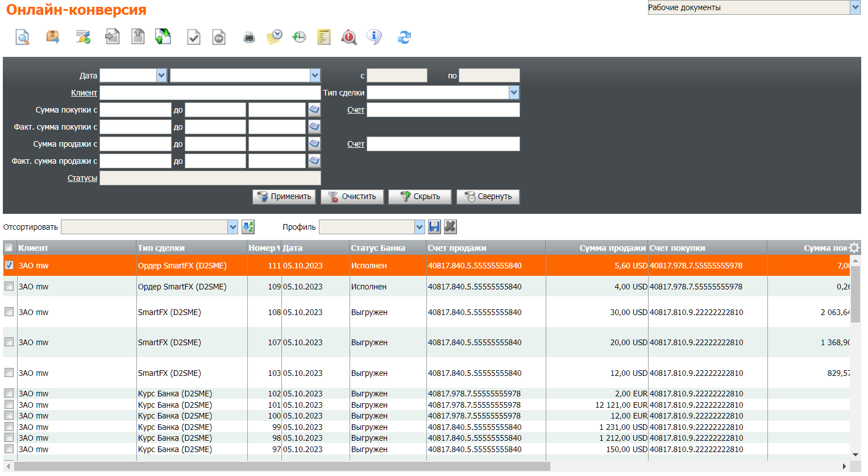Click the Скрыть button
868x476 pixels.
(420, 197)
